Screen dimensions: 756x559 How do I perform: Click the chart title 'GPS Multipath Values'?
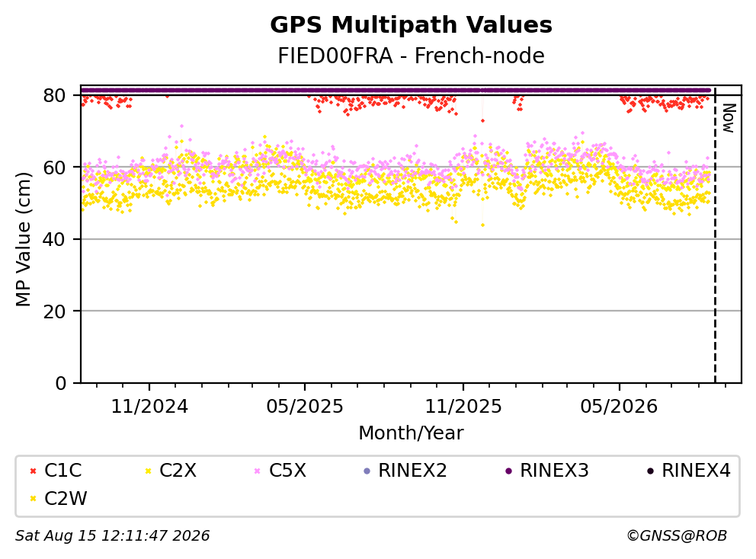tap(411, 25)
